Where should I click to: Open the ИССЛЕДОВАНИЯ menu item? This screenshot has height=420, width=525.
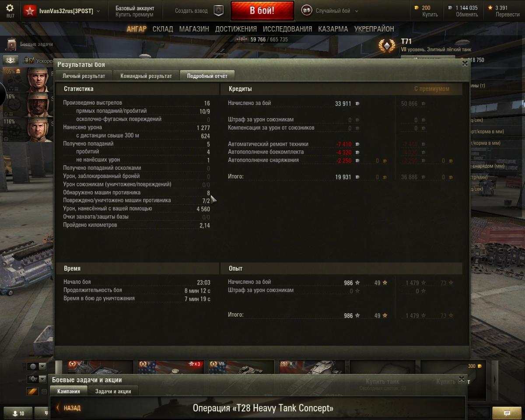click(287, 29)
